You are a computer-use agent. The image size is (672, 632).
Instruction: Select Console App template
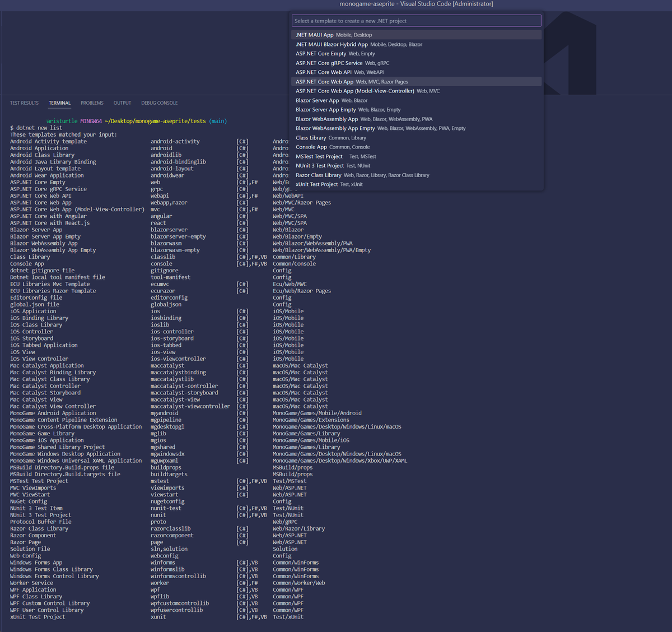pyautogui.click(x=417, y=147)
